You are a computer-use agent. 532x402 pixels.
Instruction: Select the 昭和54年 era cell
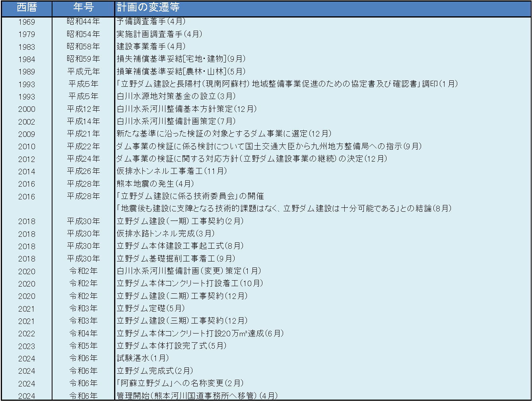click(83, 34)
